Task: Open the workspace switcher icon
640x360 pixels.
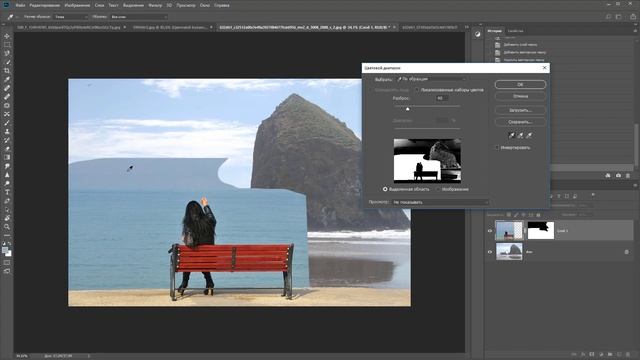Action: (x=618, y=17)
